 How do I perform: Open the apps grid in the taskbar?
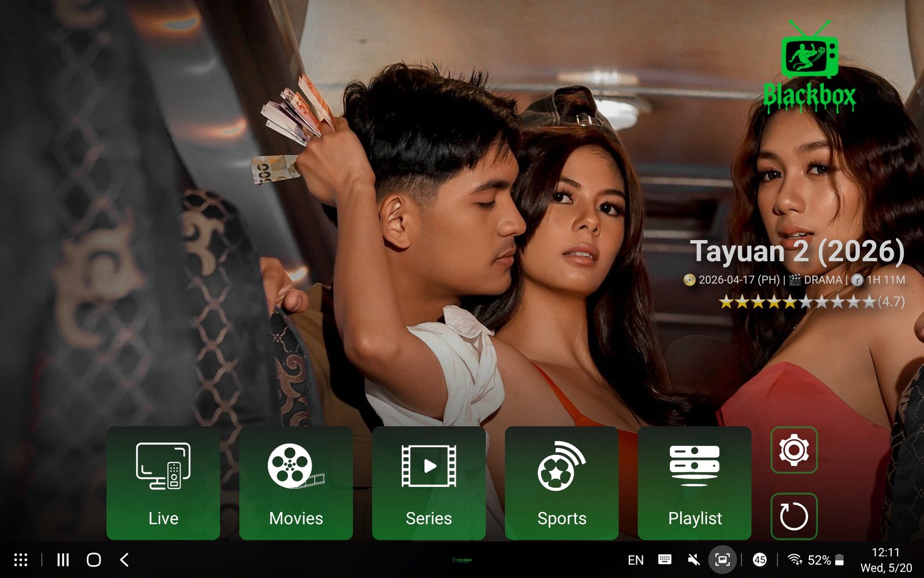[x=21, y=560]
